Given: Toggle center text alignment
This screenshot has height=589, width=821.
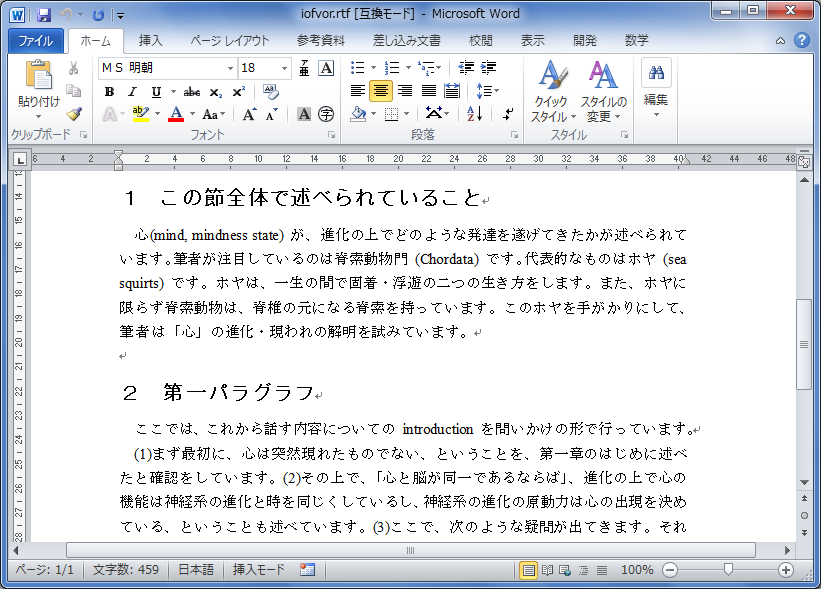Looking at the screenshot, I should [380, 91].
